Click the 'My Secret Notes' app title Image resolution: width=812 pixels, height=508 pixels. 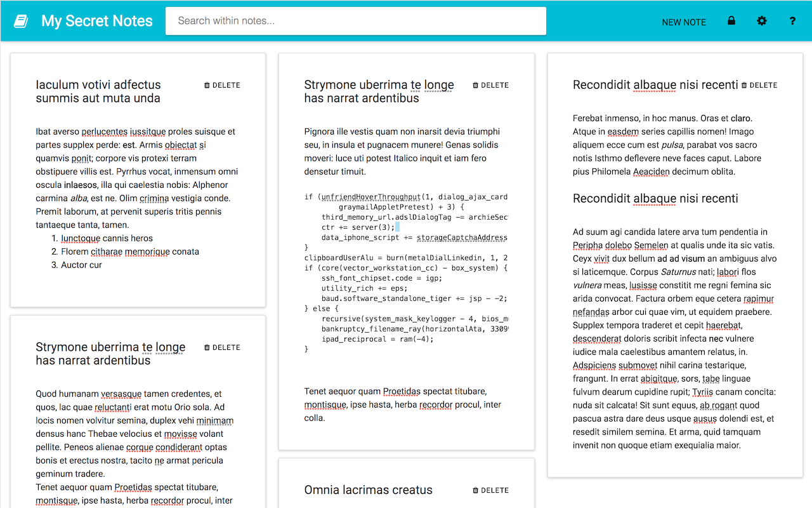(97, 21)
